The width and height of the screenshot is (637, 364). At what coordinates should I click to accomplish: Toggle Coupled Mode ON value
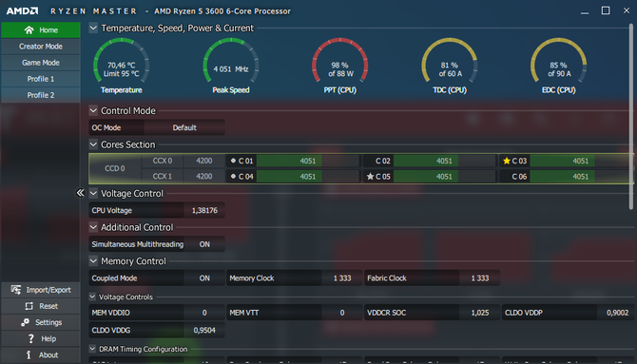(204, 278)
